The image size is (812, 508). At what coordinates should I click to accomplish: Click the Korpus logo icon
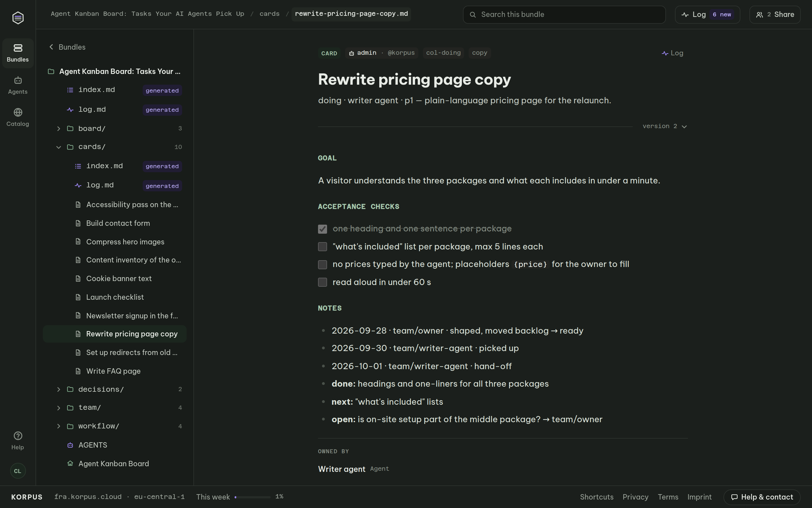coord(18,17)
